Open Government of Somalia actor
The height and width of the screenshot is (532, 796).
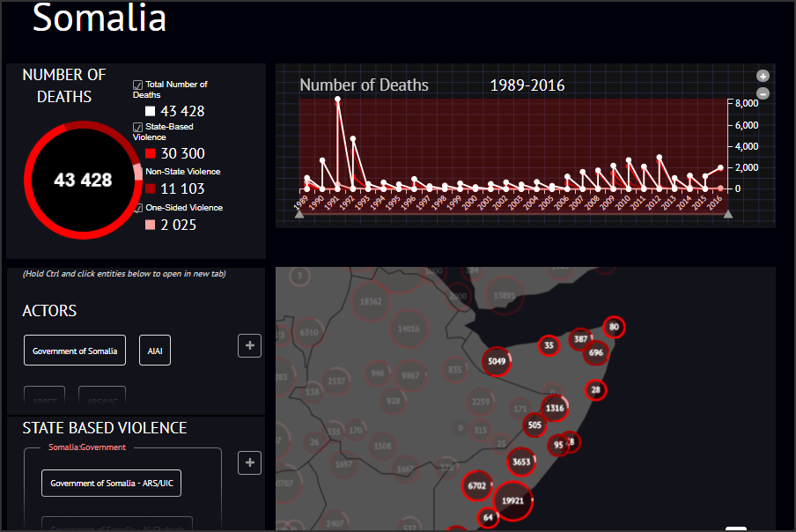[75, 351]
